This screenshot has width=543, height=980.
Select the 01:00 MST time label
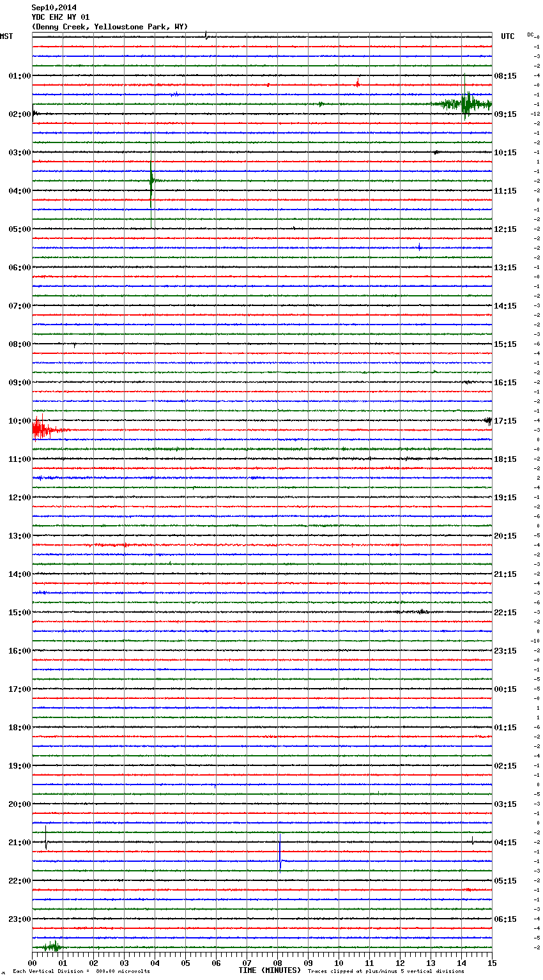point(19,76)
